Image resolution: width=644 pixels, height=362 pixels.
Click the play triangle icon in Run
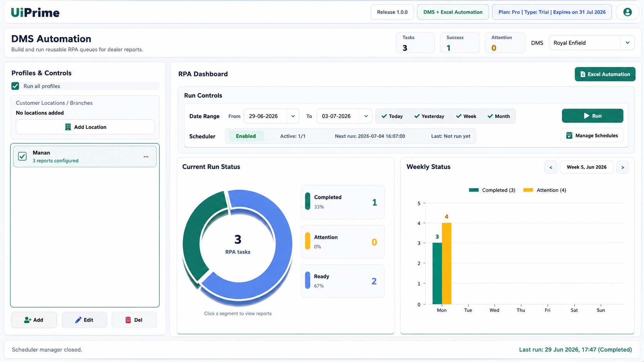coord(586,116)
